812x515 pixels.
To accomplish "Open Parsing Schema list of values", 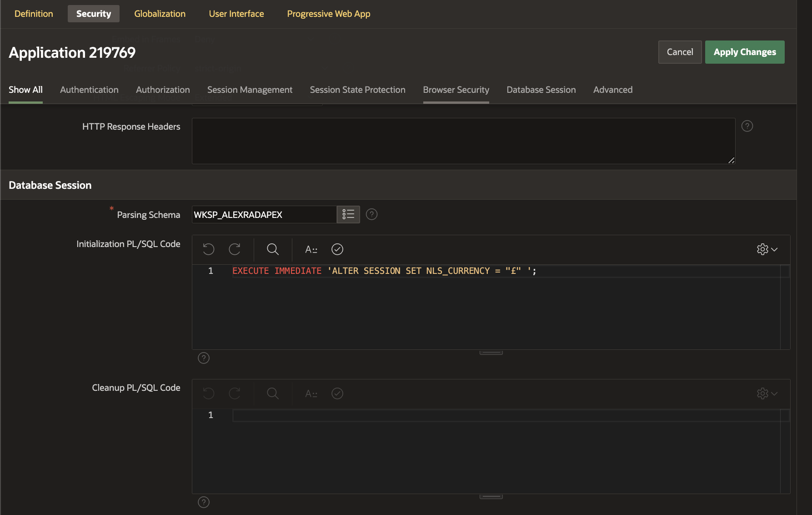I will [x=348, y=214].
